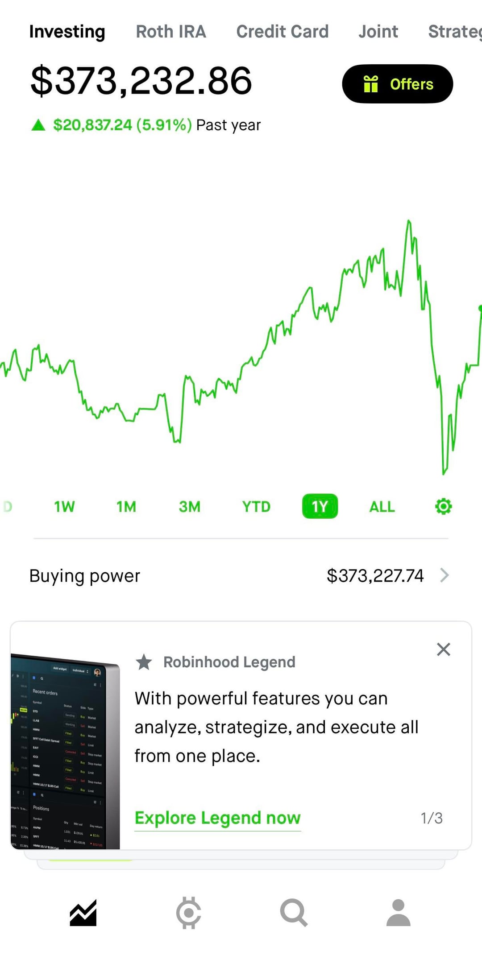Dismiss the Robinhood Legend promo card
Image resolution: width=482 pixels, height=980 pixels.
(443, 649)
